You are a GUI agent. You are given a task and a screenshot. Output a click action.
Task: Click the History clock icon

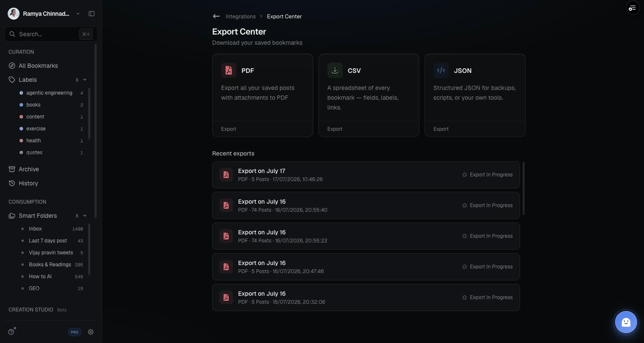[x=12, y=183]
